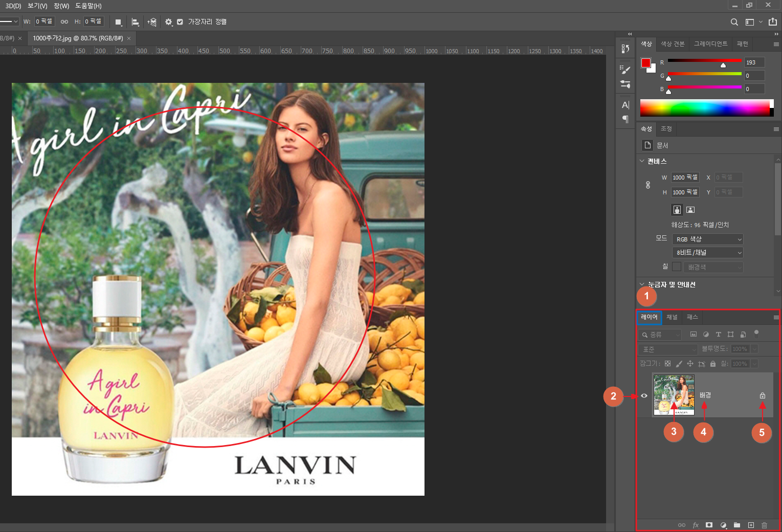Switch to the 패스 tab

coord(692,317)
